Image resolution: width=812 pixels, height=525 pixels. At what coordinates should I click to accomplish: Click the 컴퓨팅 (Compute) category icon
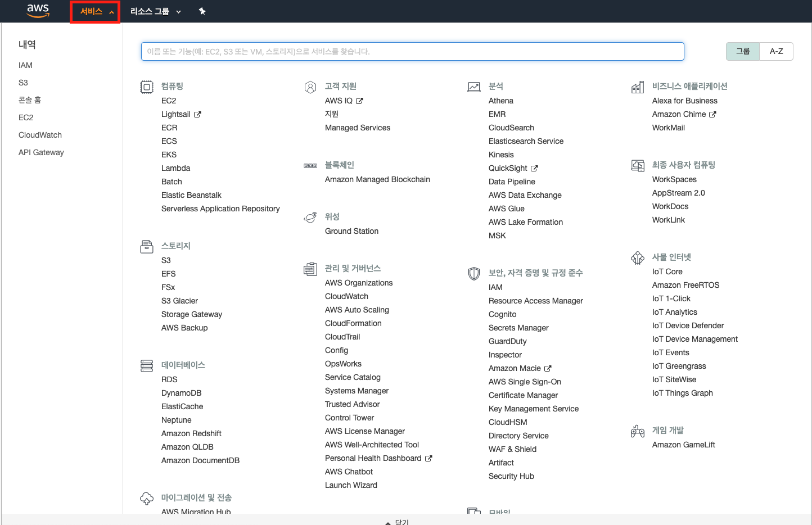point(146,87)
